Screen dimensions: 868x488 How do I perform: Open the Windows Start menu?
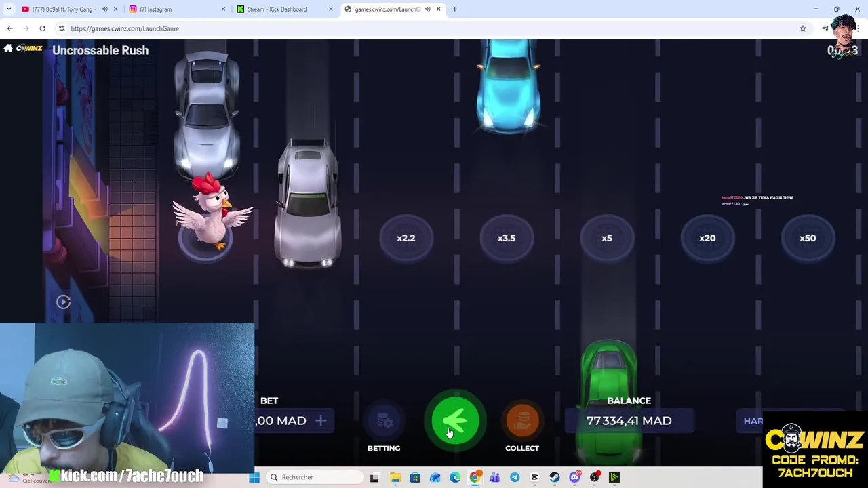tap(254, 477)
